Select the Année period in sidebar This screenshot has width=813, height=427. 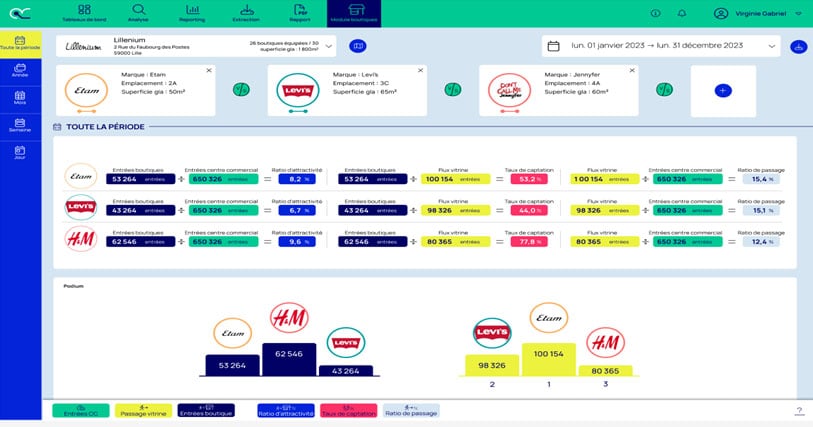tap(20, 72)
